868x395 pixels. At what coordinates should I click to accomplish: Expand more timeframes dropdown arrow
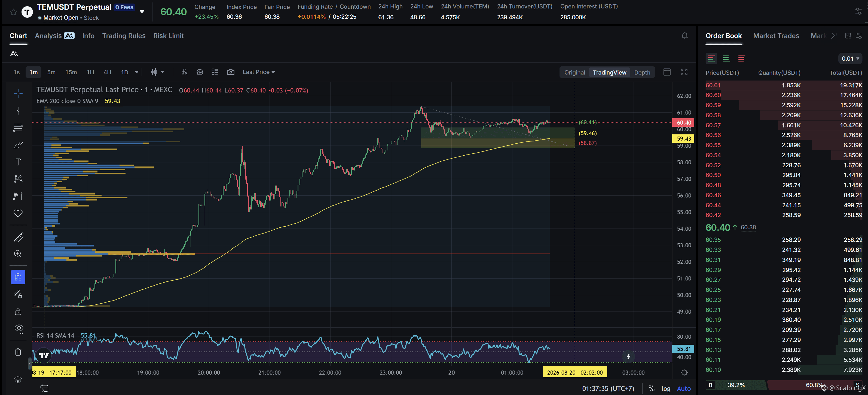click(x=136, y=72)
